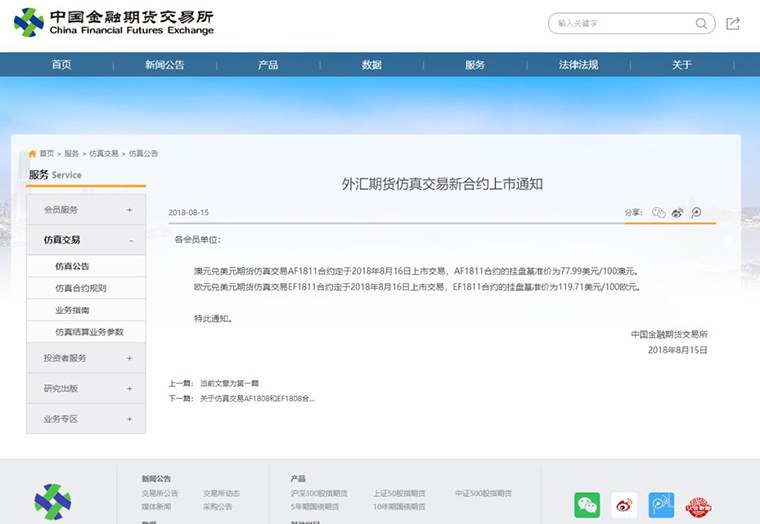Click breadcrumb link 首页

(47, 154)
